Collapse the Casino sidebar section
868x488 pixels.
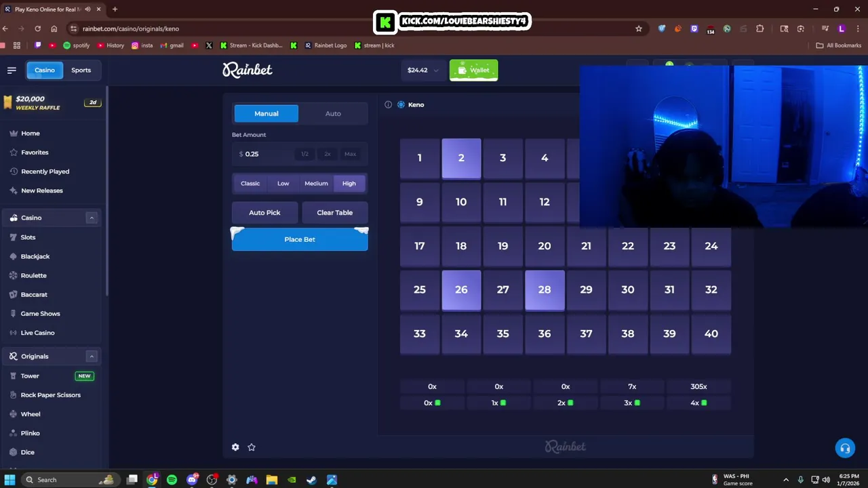92,218
